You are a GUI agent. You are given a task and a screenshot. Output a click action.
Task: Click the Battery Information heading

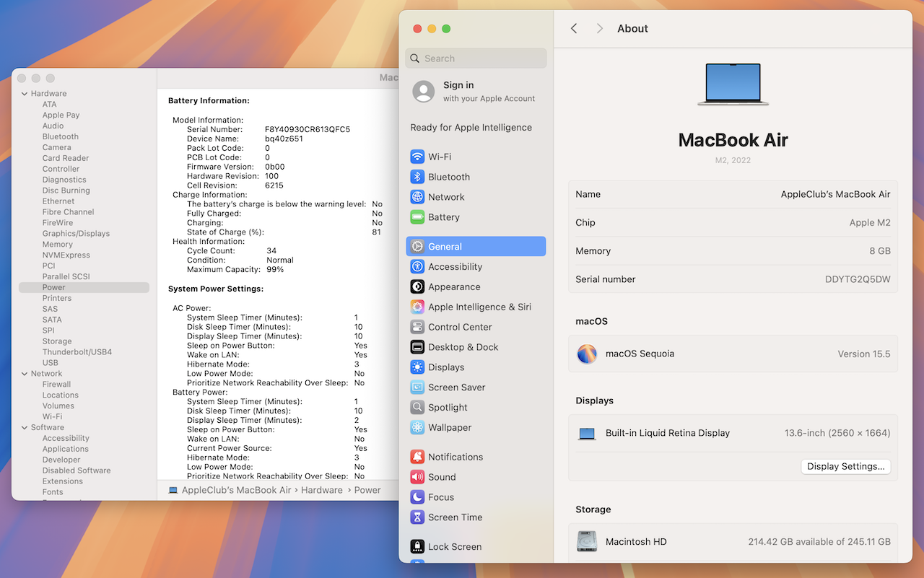209,101
